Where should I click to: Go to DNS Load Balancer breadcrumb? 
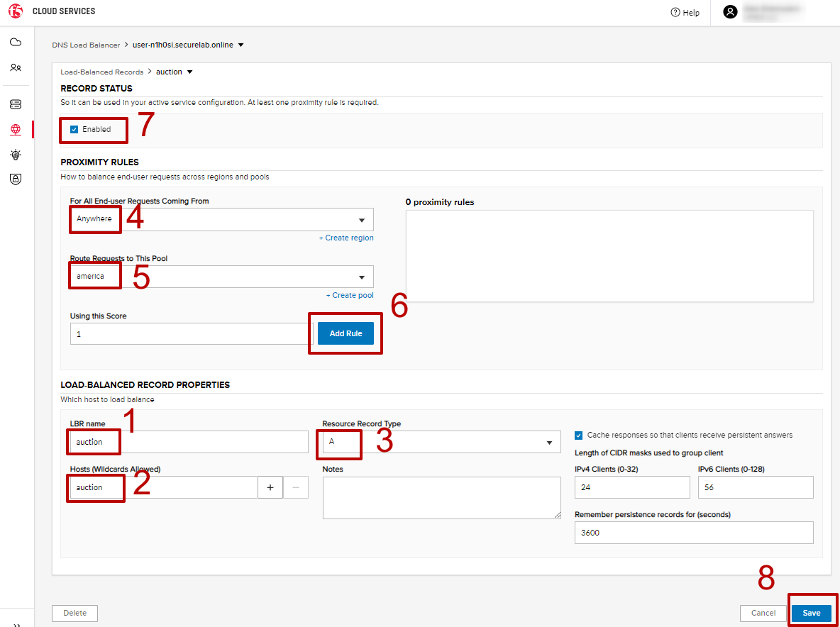[x=87, y=45]
